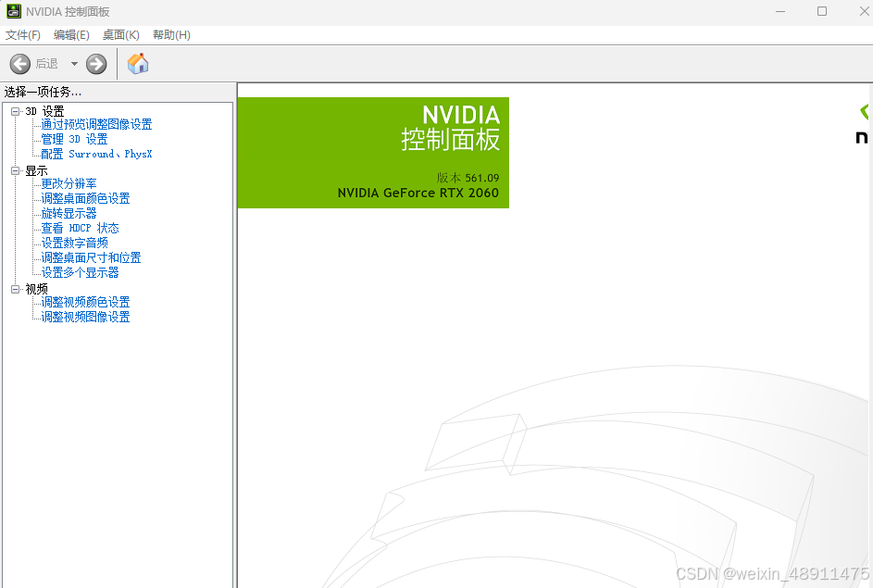Open the 桌面(K) menu
The image size is (873, 588).
click(121, 35)
